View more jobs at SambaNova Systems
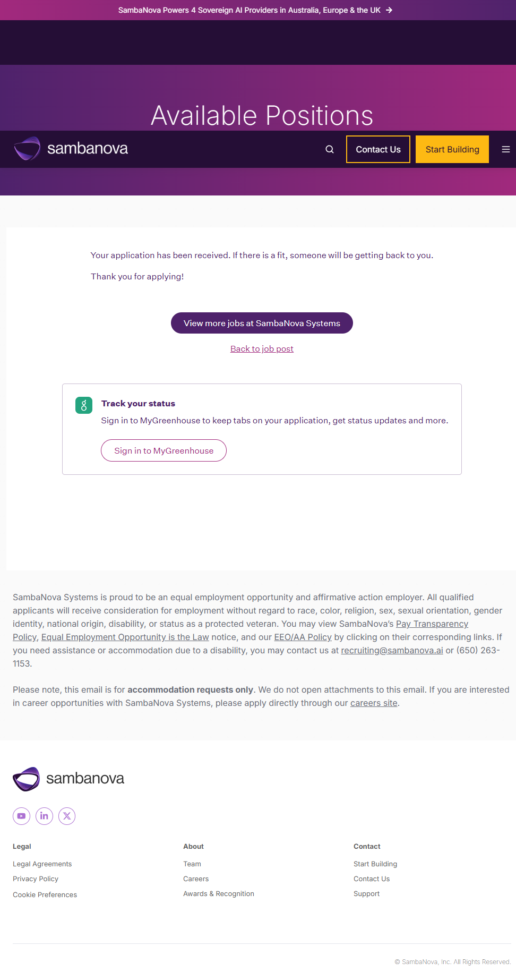This screenshot has width=516, height=980. 262,323
